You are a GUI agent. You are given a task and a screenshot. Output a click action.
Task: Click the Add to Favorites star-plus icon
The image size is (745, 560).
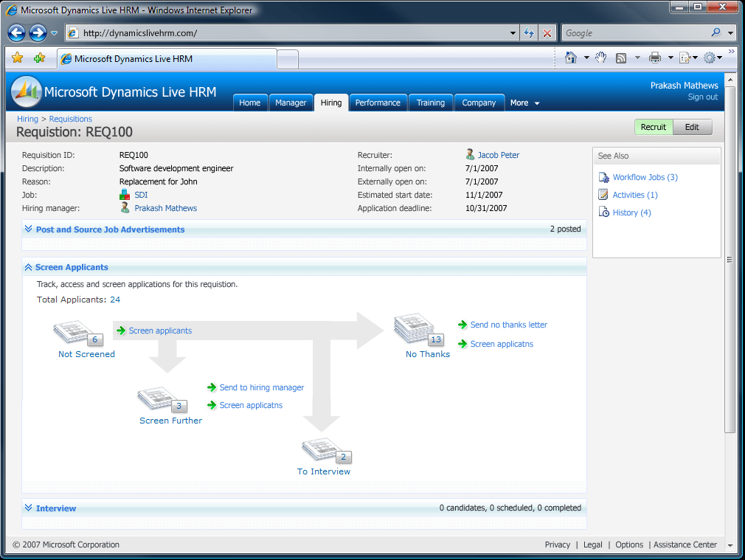click(39, 58)
